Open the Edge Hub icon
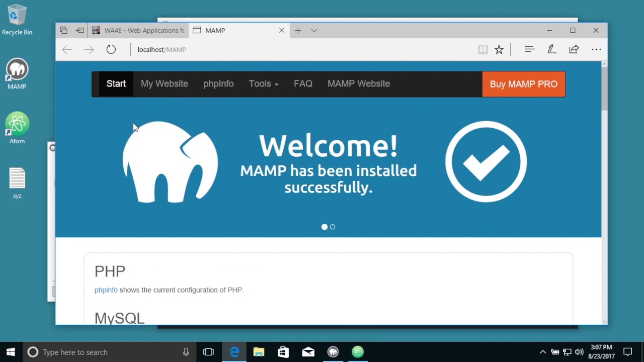This screenshot has height=362, width=644. (x=529, y=49)
